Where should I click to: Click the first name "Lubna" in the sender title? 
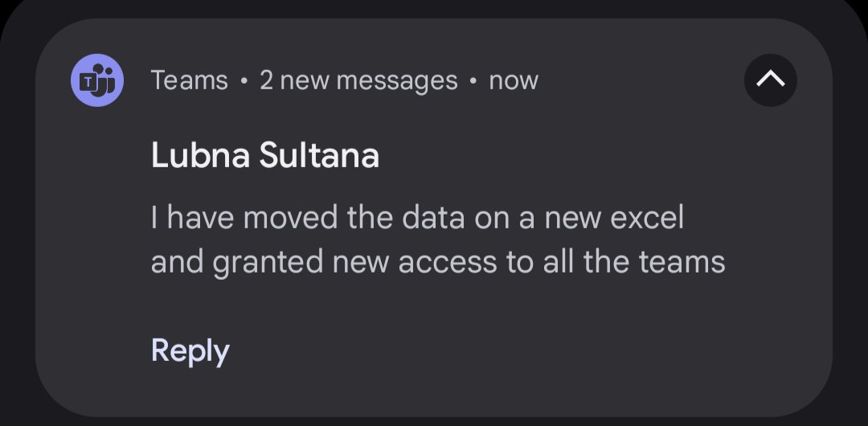click(199, 156)
